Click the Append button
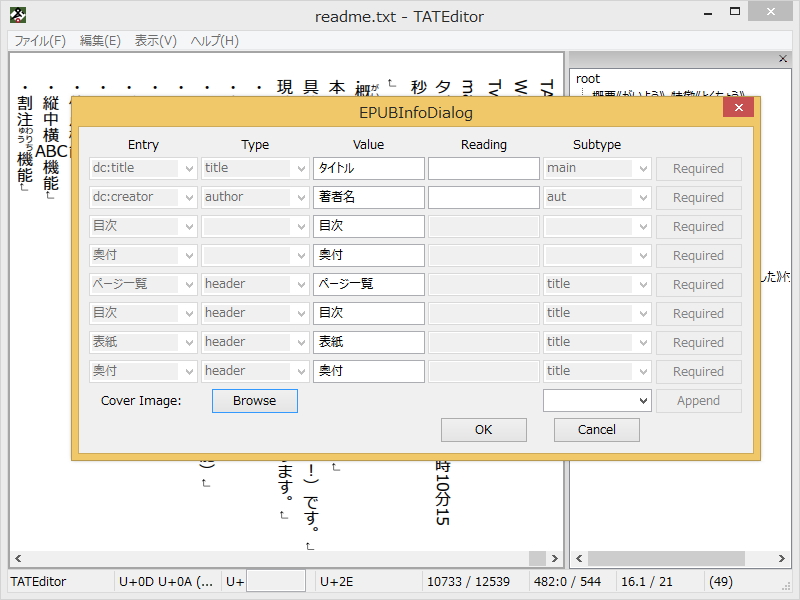The image size is (800, 600). [698, 400]
